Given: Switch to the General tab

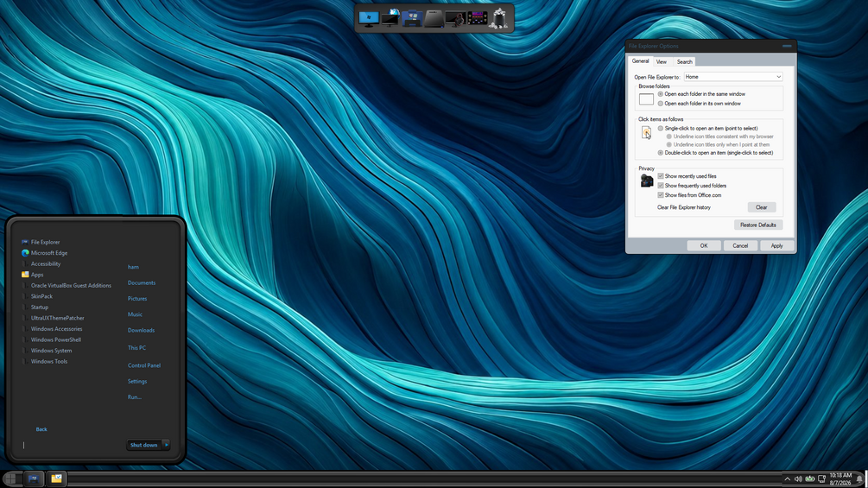Looking at the screenshot, I should 641,60.
